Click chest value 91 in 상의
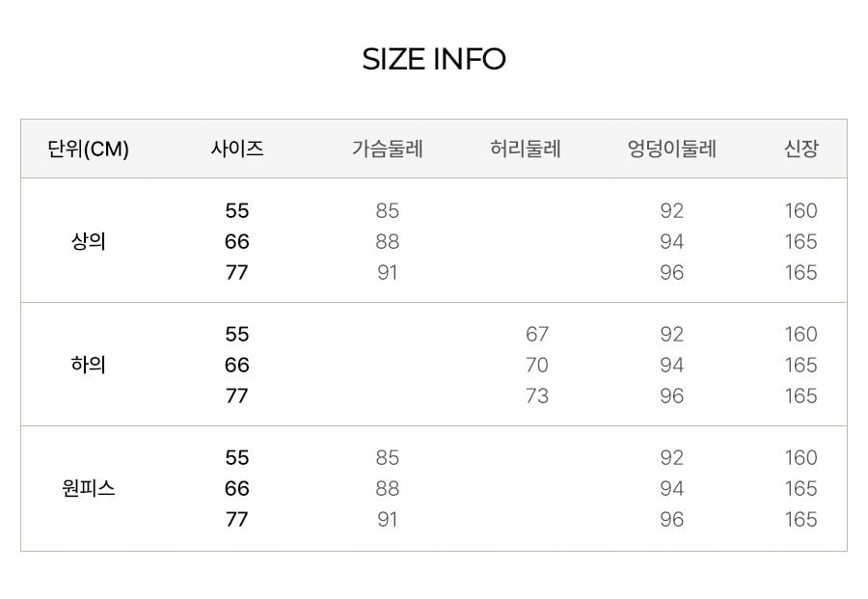Image resolution: width=868 pixels, height=599 pixels. (387, 272)
